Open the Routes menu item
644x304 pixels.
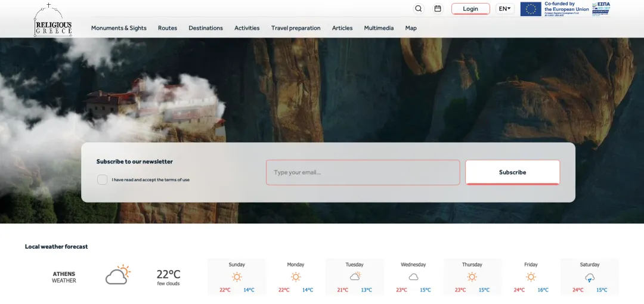click(168, 28)
